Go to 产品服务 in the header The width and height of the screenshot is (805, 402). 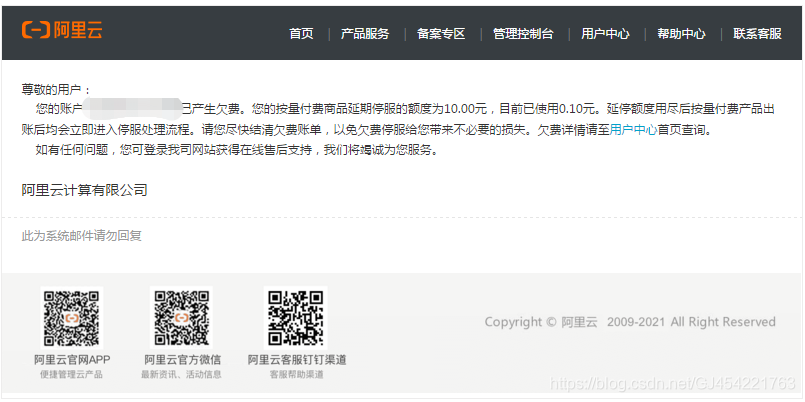(365, 34)
